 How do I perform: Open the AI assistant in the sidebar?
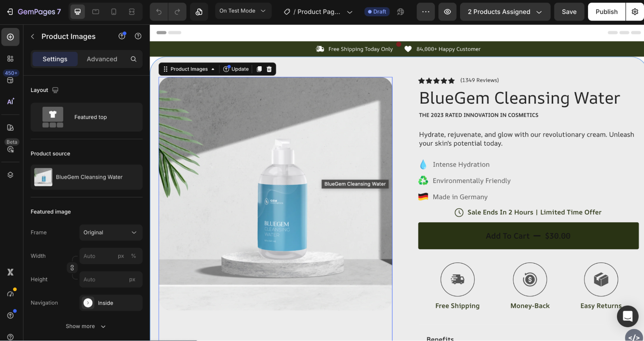pos(10,101)
